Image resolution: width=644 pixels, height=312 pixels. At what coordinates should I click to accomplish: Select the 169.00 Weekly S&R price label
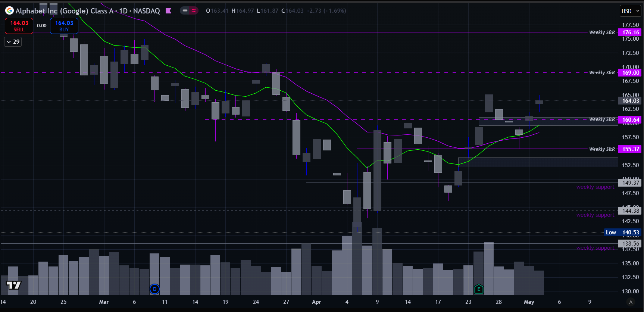coord(631,73)
